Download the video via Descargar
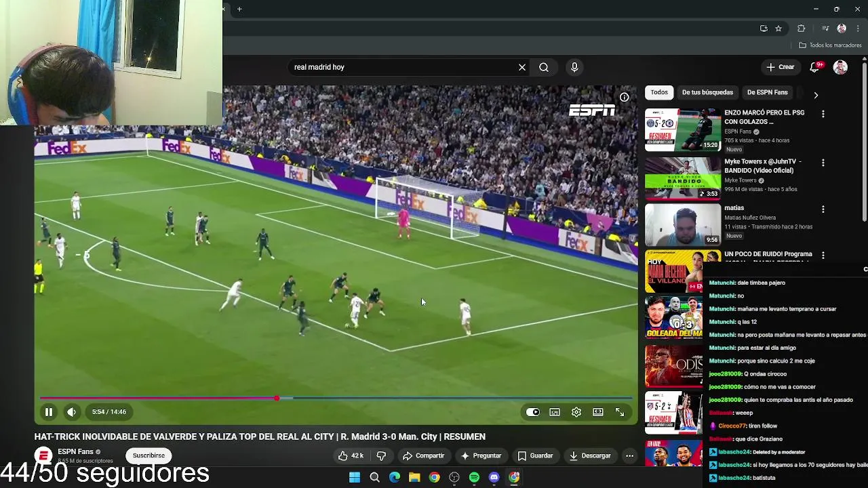 (590, 455)
